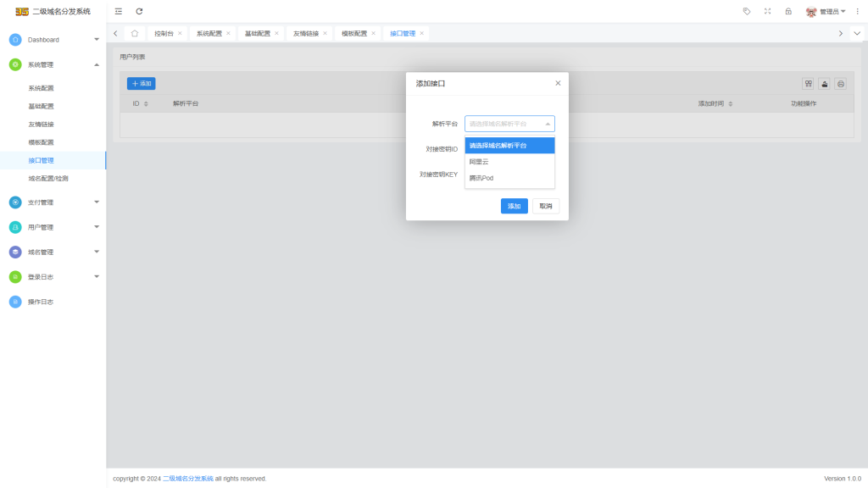Viewport: 868px width, 488px height.
Task: Click the 取消 button in dialog
Action: click(546, 206)
